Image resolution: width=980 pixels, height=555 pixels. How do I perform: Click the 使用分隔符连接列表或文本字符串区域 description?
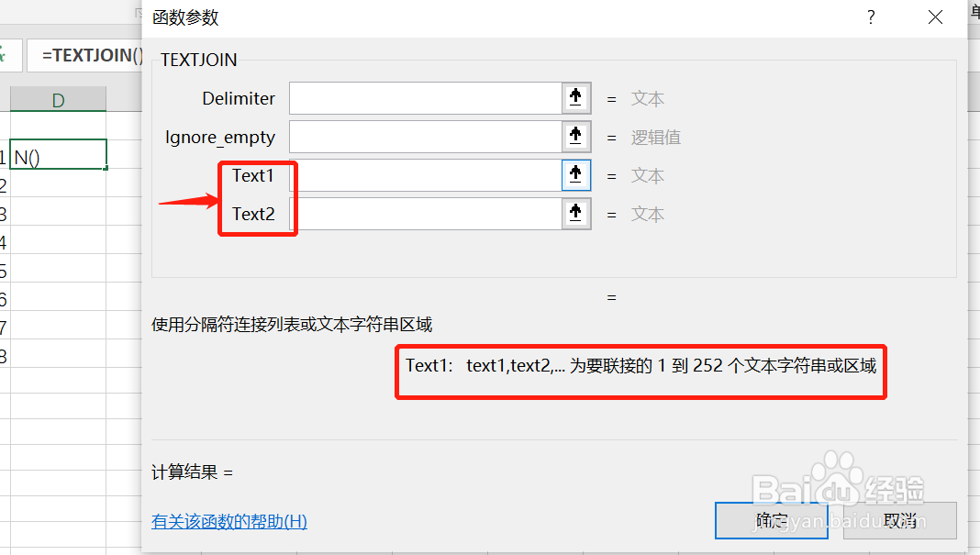coord(292,325)
